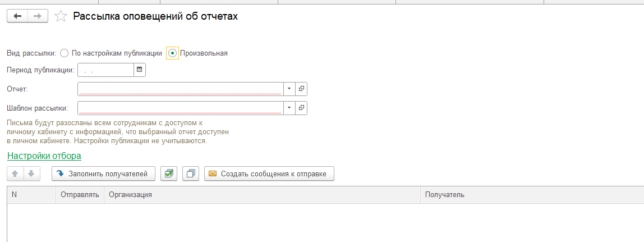Move the selected row down
The image size is (644, 242).
[31, 174]
